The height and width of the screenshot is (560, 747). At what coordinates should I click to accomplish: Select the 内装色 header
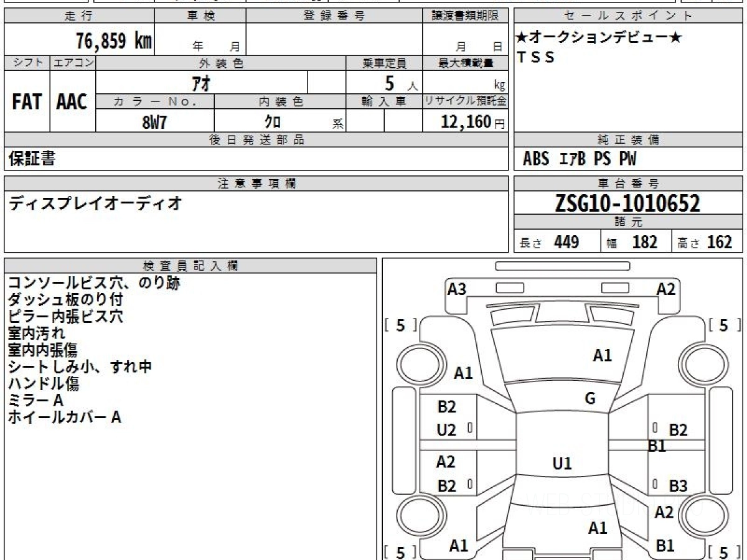[x=280, y=101]
